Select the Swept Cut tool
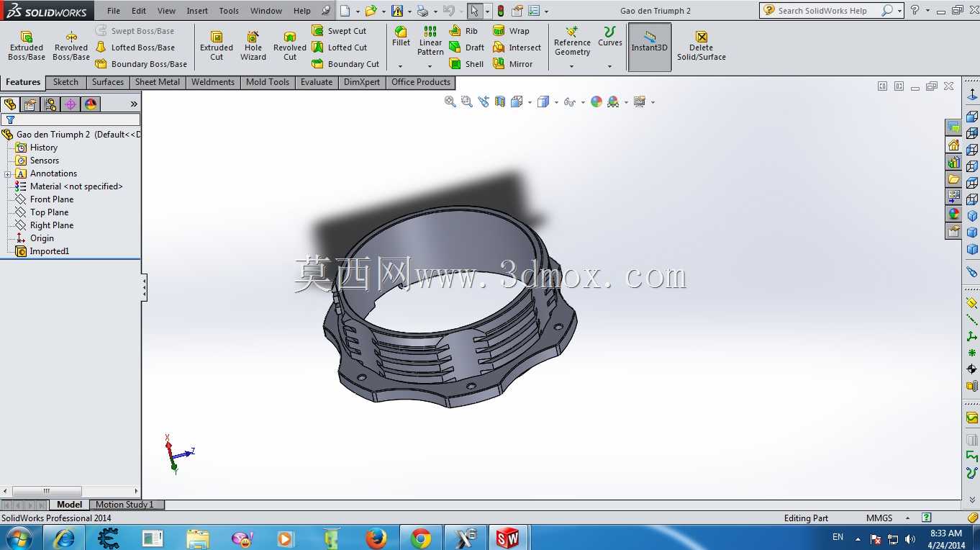This screenshot has width=980, height=550. 339,31
